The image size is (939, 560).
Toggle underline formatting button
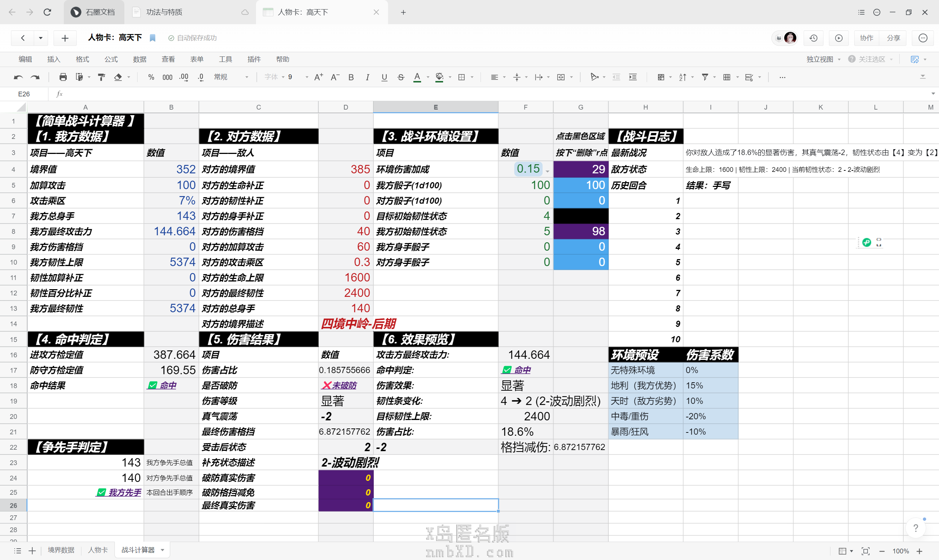[x=384, y=77]
